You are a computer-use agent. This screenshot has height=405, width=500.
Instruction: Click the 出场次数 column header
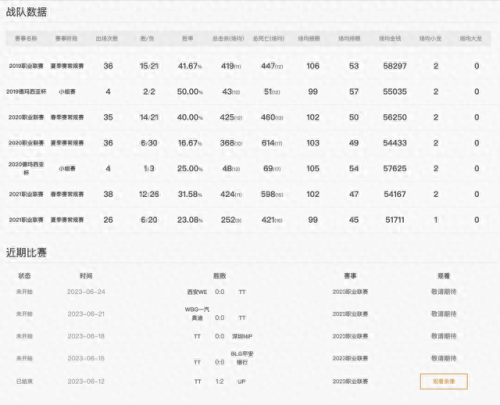[107, 39]
